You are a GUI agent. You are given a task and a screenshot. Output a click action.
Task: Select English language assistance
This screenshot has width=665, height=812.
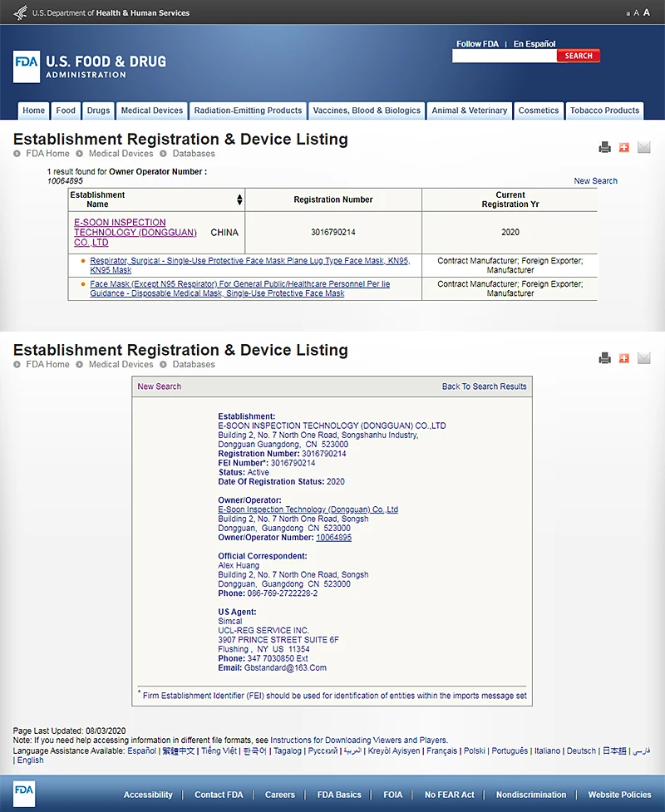point(31,760)
